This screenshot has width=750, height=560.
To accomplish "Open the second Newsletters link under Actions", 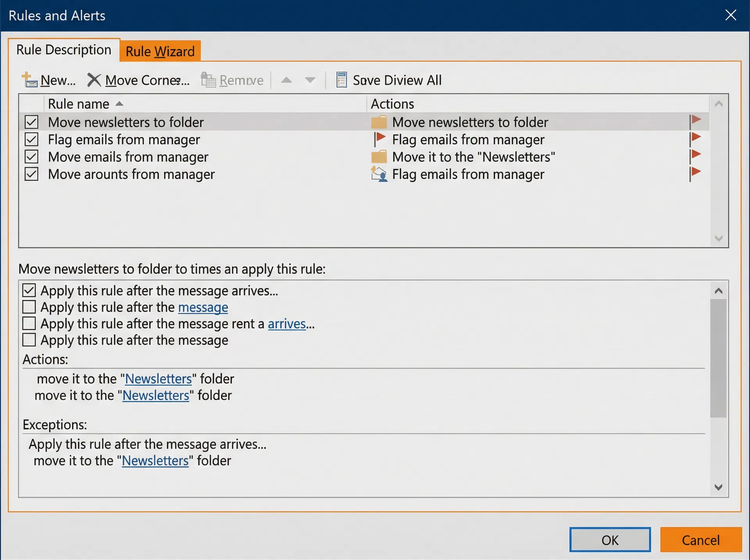I will (x=156, y=396).
